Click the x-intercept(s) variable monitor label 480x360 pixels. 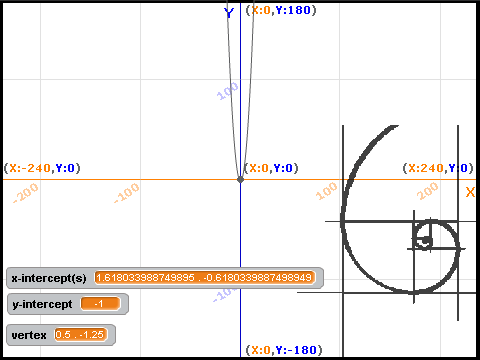point(49,278)
